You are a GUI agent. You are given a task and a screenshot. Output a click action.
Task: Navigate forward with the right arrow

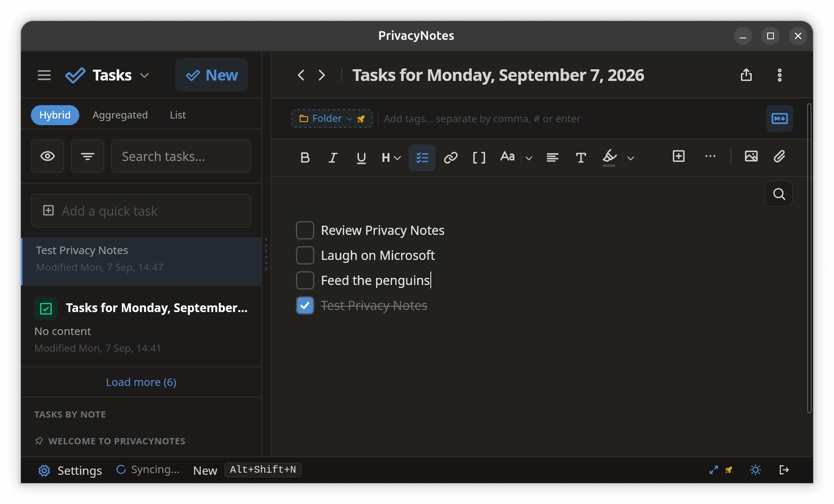point(321,75)
